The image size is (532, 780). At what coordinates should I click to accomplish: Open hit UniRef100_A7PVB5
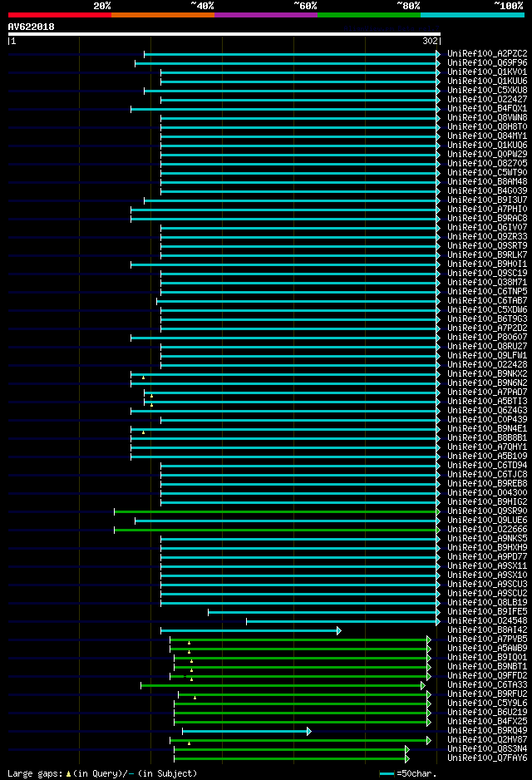tap(487, 639)
